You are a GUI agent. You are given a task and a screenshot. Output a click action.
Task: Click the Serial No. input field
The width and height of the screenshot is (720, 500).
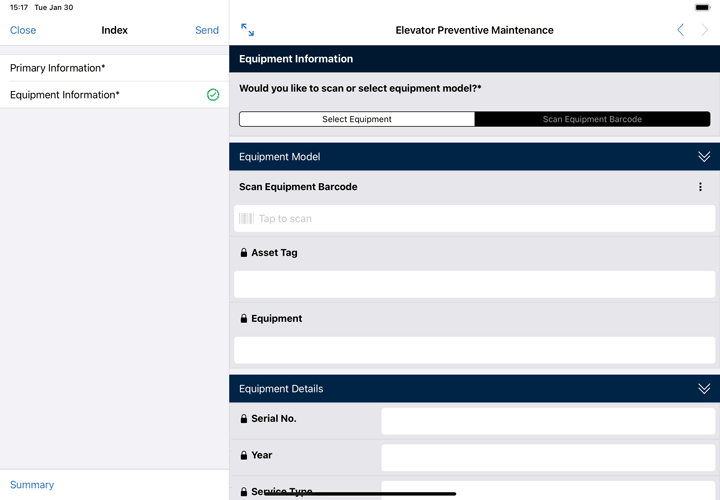click(x=548, y=421)
